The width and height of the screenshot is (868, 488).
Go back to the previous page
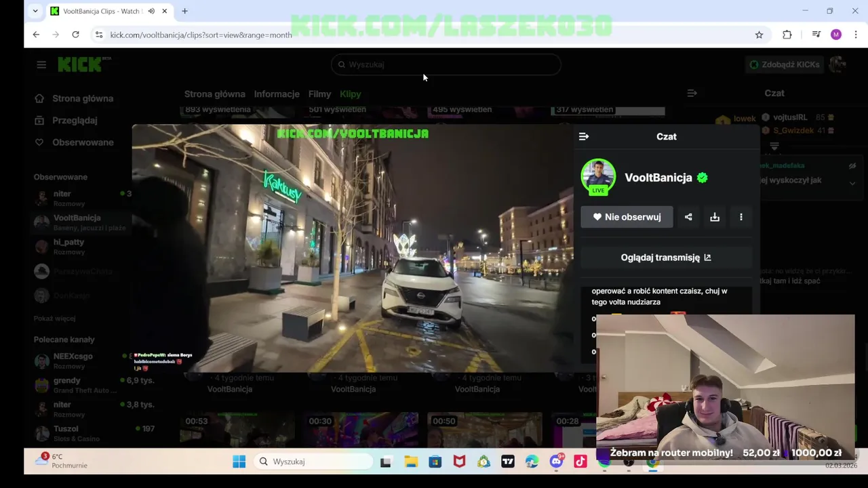tap(36, 35)
